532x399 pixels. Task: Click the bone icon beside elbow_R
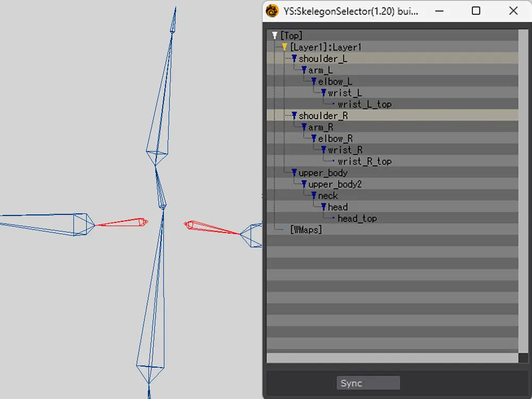tap(313, 139)
